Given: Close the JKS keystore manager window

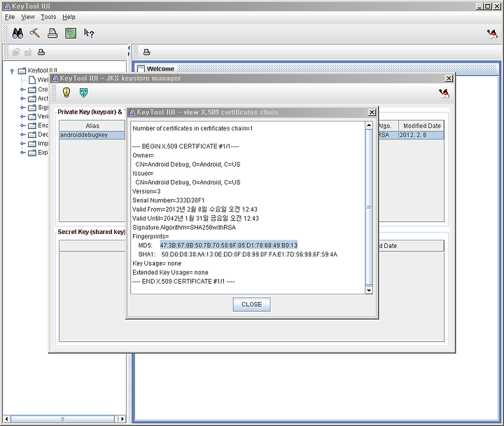Looking at the screenshot, I should coord(449,78).
